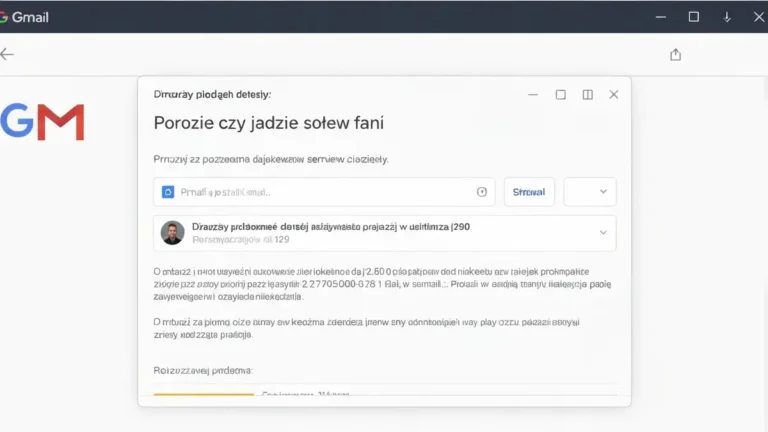Toggle split view icon in dialog
The image size is (768, 432).
587,95
